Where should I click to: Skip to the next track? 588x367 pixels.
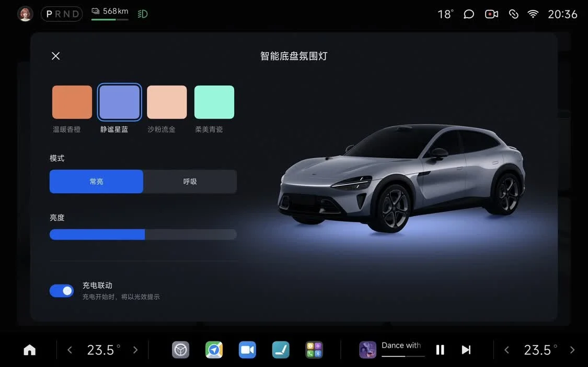tap(466, 350)
